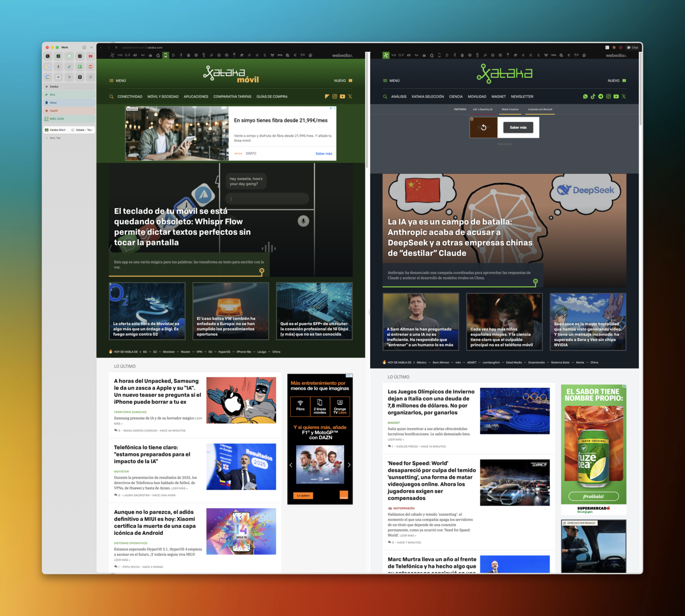Image resolution: width=685 pixels, height=616 pixels.
Task: Switch to the Xataka - Tec split tab
Action: pos(82,130)
